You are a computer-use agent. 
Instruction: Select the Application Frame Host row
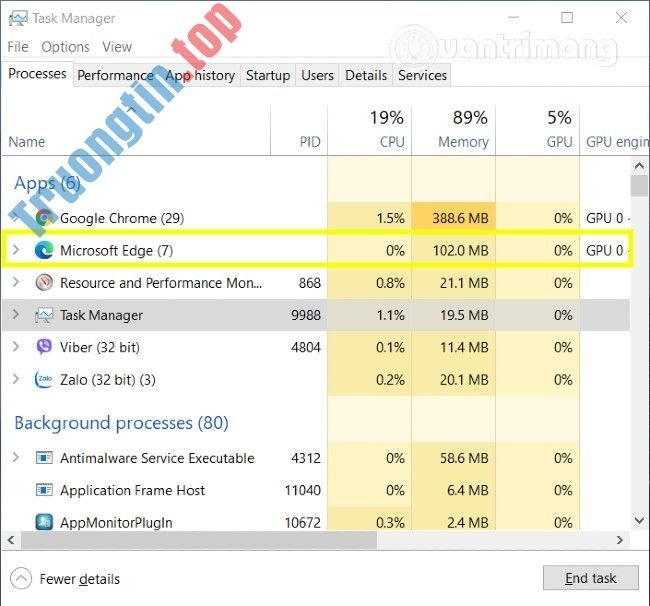[x=316, y=490]
